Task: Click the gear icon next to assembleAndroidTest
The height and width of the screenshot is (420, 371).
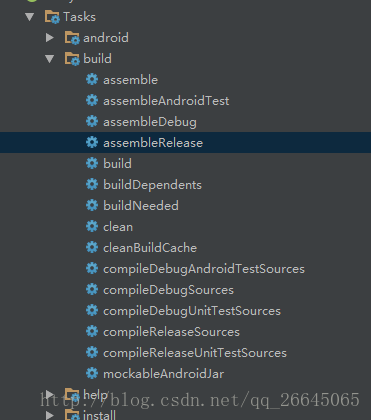Action: click(x=92, y=101)
